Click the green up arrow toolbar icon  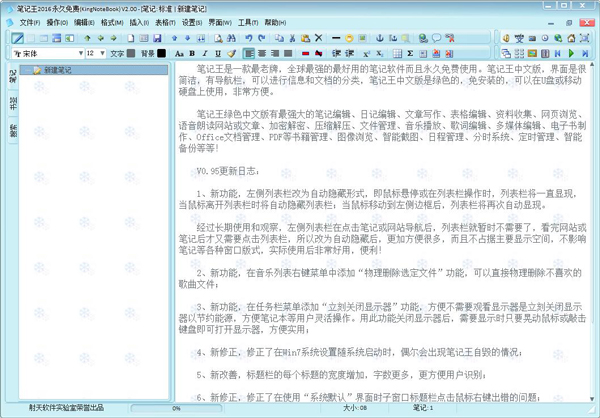point(88,38)
